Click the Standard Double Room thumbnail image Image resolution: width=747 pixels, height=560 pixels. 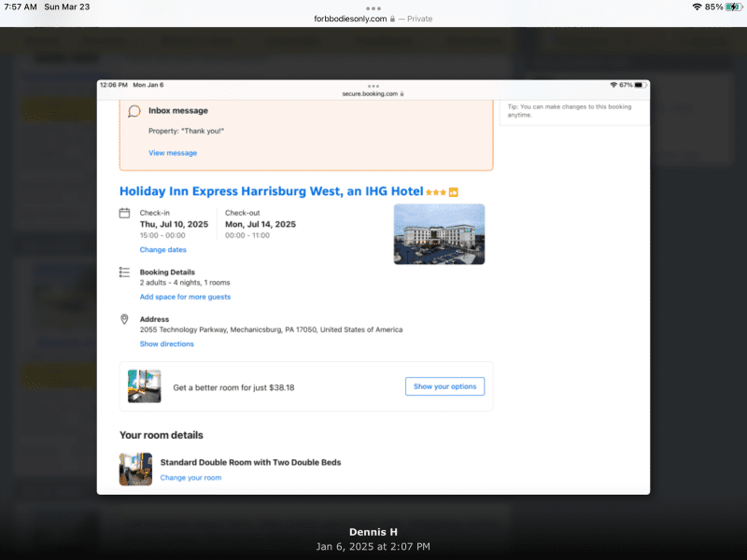tap(135, 469)
